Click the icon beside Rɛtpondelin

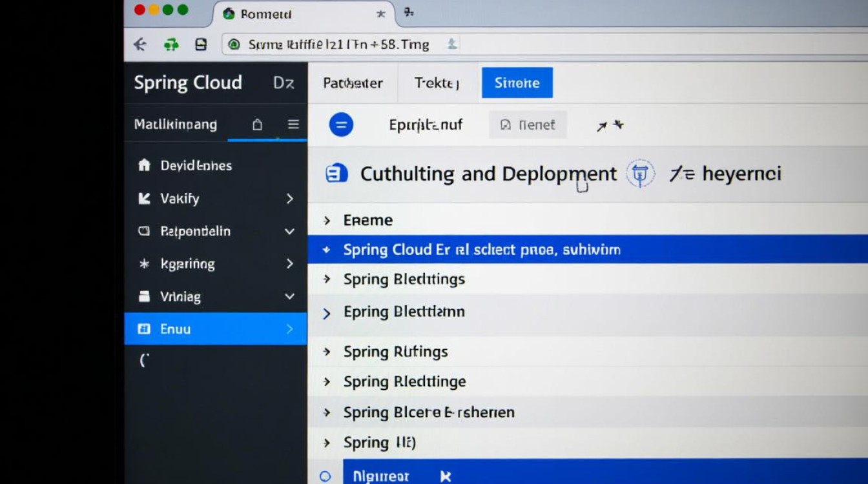pos(144,231)
